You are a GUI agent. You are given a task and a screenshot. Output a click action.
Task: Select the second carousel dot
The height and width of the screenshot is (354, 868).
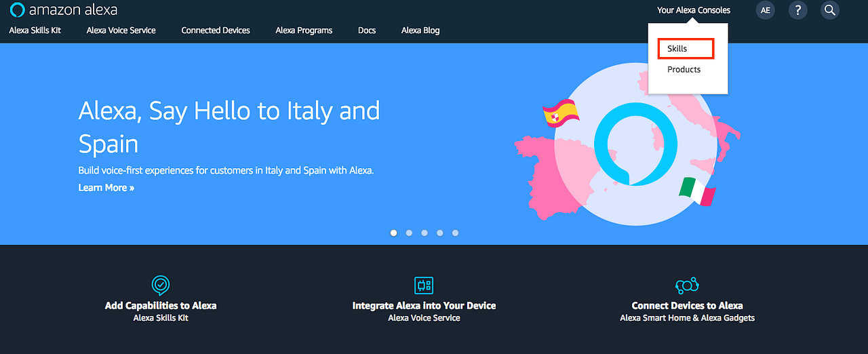[x=409, y=233]
